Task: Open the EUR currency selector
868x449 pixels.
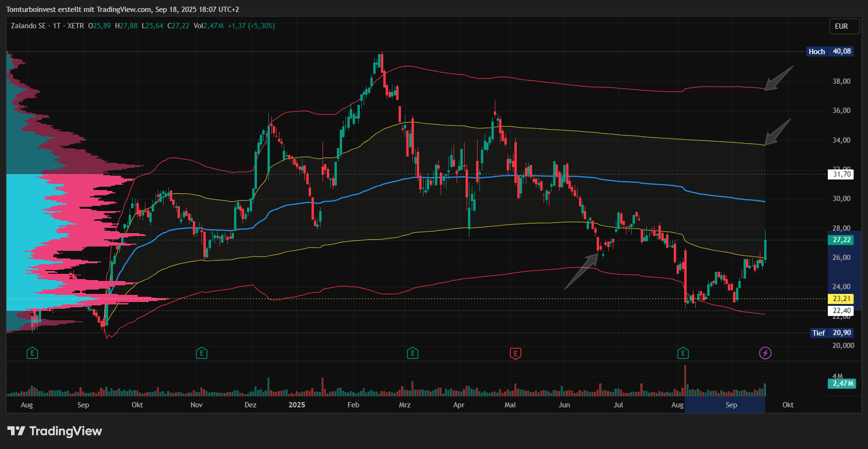Action: click(x=841, y=26)
